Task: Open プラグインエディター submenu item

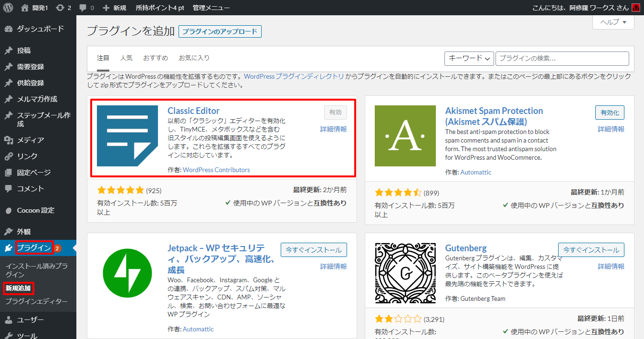Action: click(x=36, y=302)
